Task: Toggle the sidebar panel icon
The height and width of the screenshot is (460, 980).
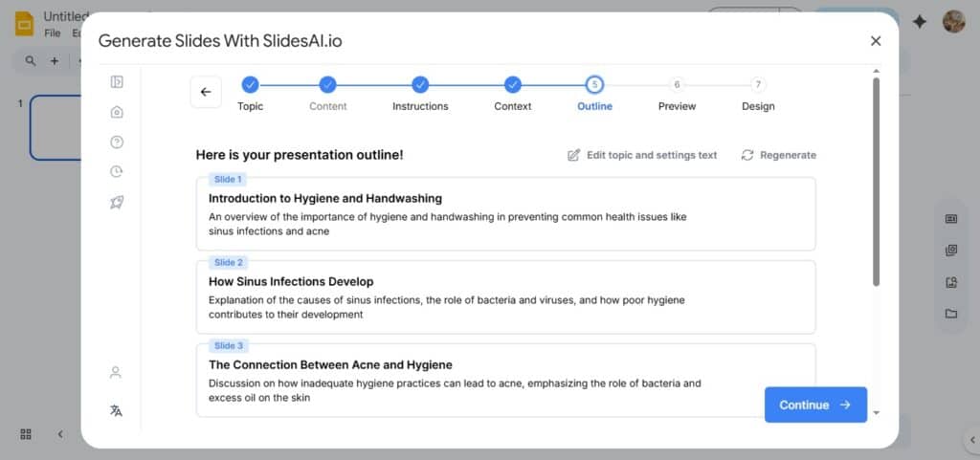Action: click(x=117, y=82)
